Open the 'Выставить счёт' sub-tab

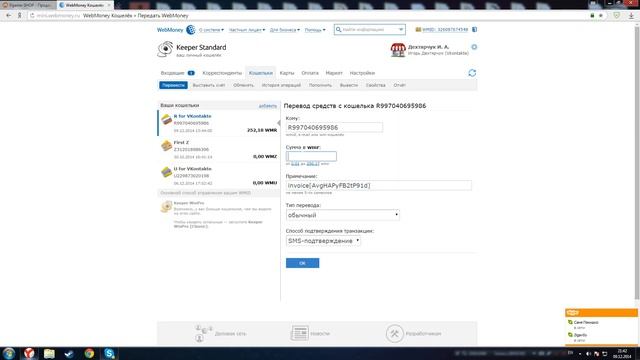209,85
